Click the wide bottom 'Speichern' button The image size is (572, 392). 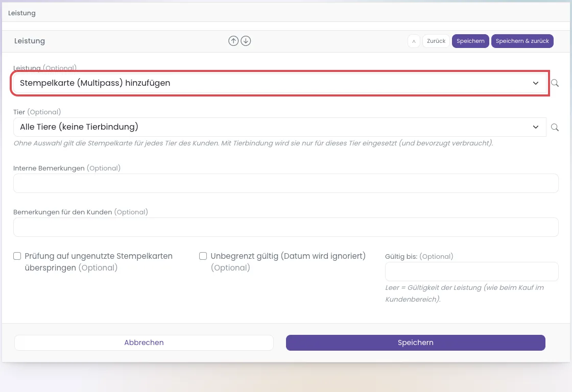pos(416,343)
